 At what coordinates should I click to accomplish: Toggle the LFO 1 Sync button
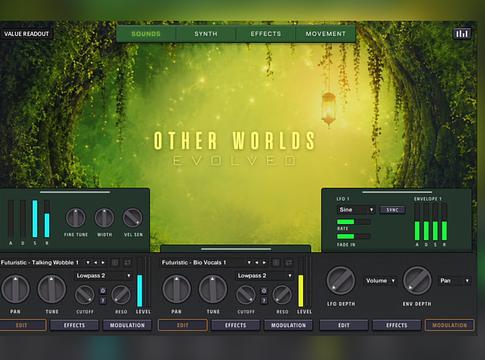392,210
